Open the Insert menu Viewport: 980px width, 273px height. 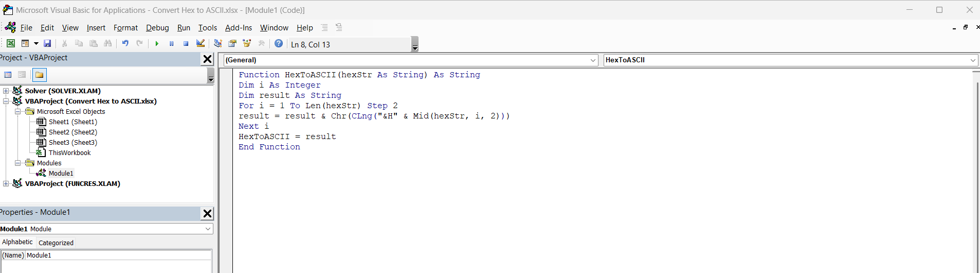click(96, 28)
